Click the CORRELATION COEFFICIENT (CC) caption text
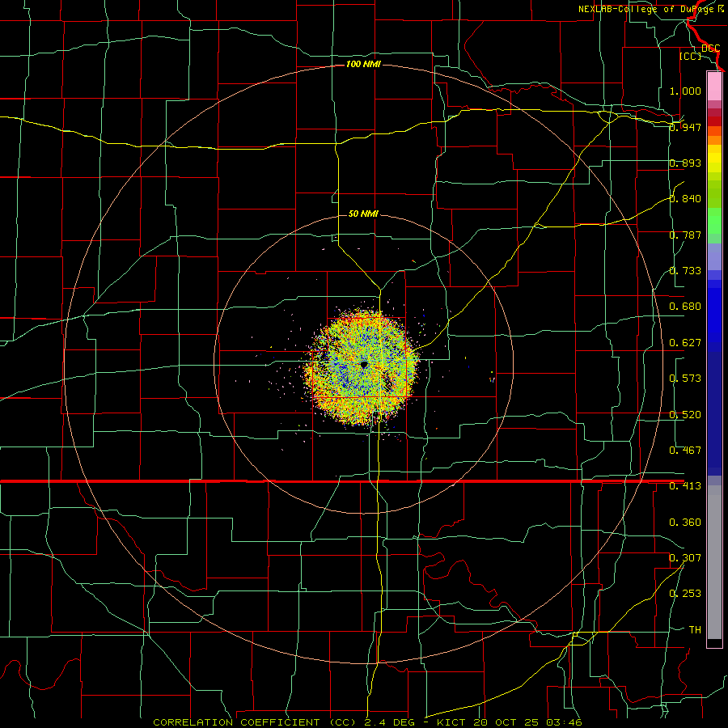This screenshot has width=728, height=728. [255, 722]
